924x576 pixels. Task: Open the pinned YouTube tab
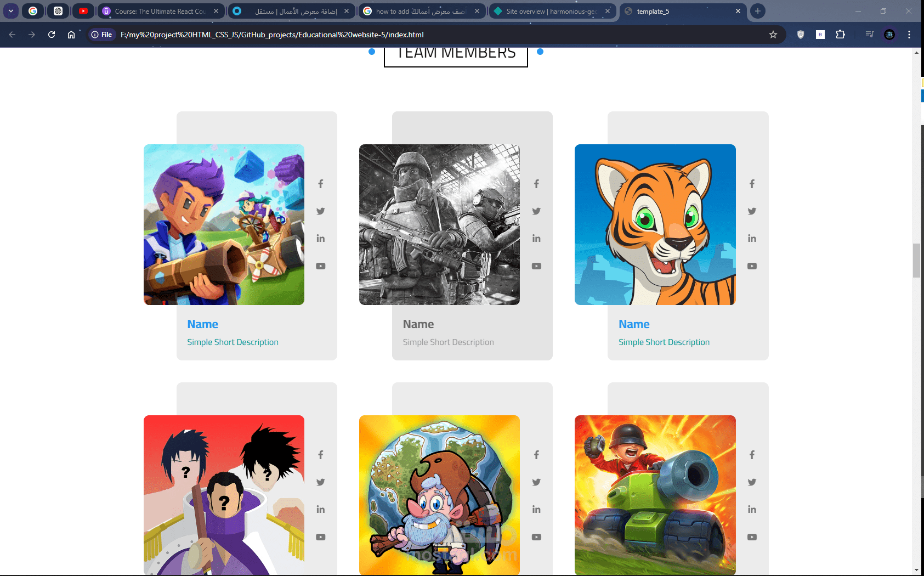[83, 11]
